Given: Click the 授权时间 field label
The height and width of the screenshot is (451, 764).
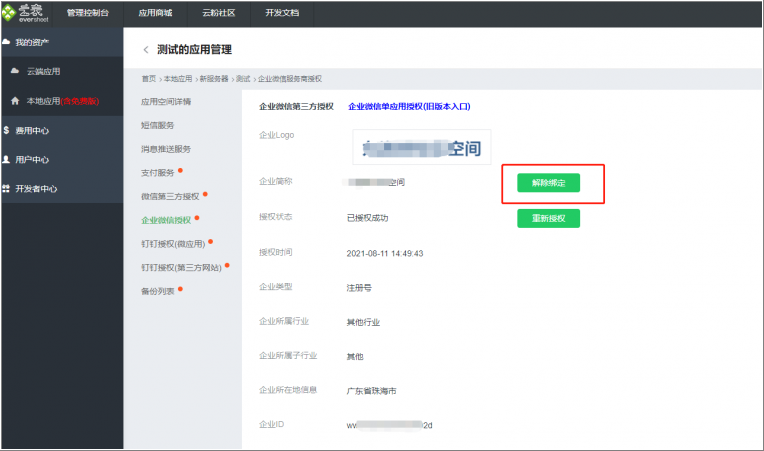Looking at the screenshot, I should coord(275,252).
